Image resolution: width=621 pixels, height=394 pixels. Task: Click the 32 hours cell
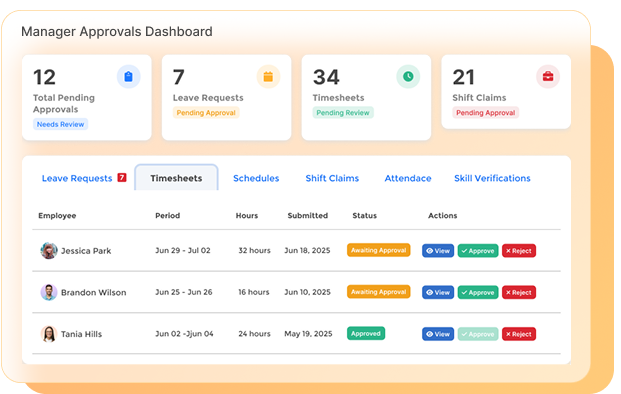point(254,250)
